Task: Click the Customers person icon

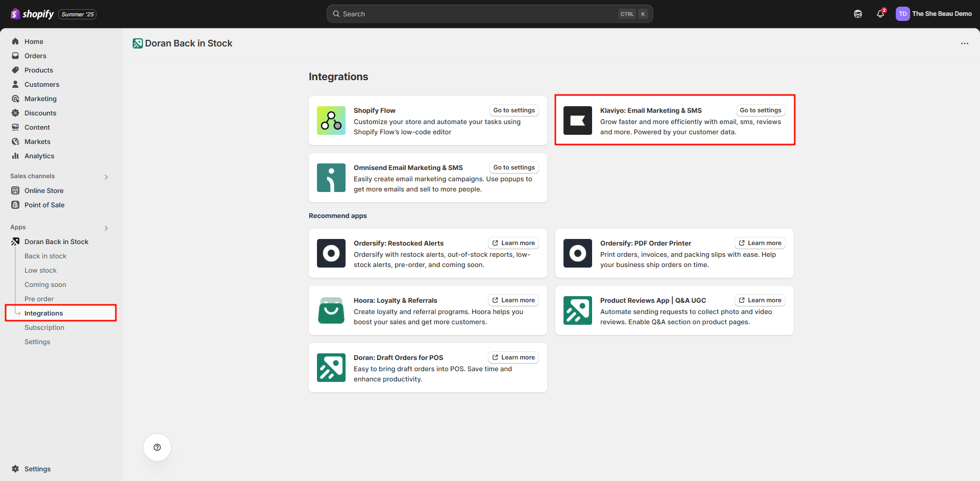Action: click(15, 84)
